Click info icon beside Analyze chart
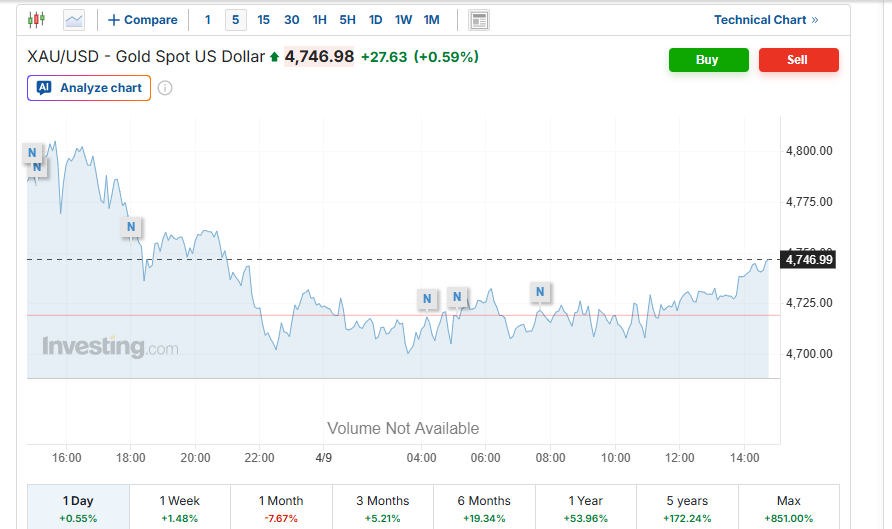The height and width of the screenshot is (529, 892). pyautogui.click(x=165, y=88)
